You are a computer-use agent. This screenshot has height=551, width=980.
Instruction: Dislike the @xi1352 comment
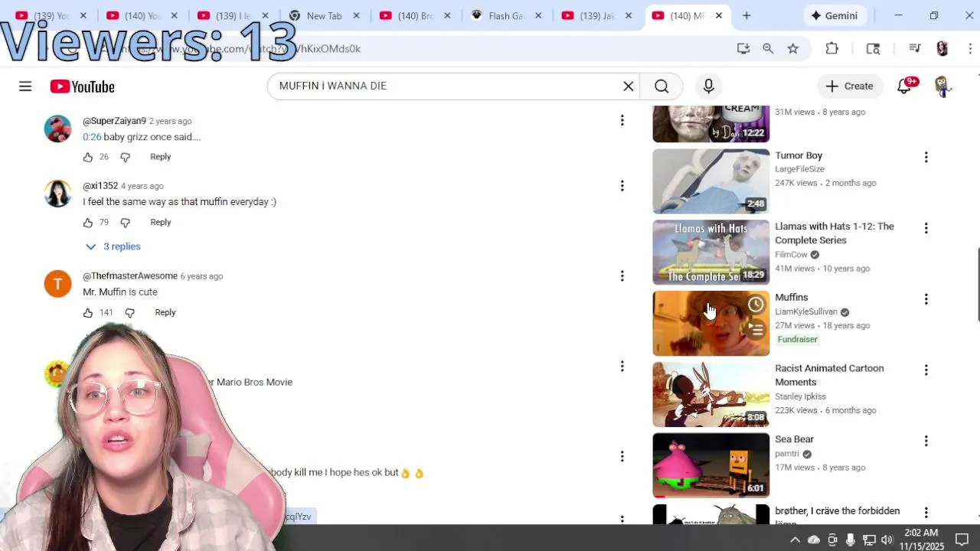(126, 223)
